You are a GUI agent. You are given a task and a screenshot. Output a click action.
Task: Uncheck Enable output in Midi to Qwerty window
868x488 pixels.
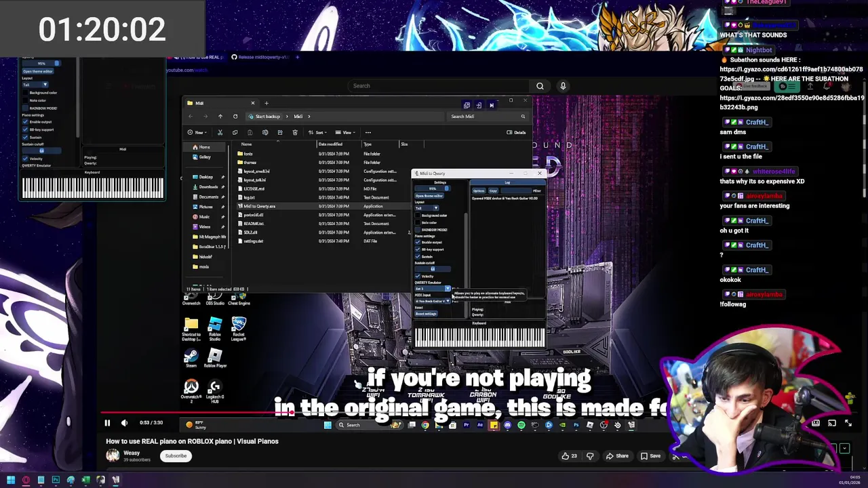(418, 242)
